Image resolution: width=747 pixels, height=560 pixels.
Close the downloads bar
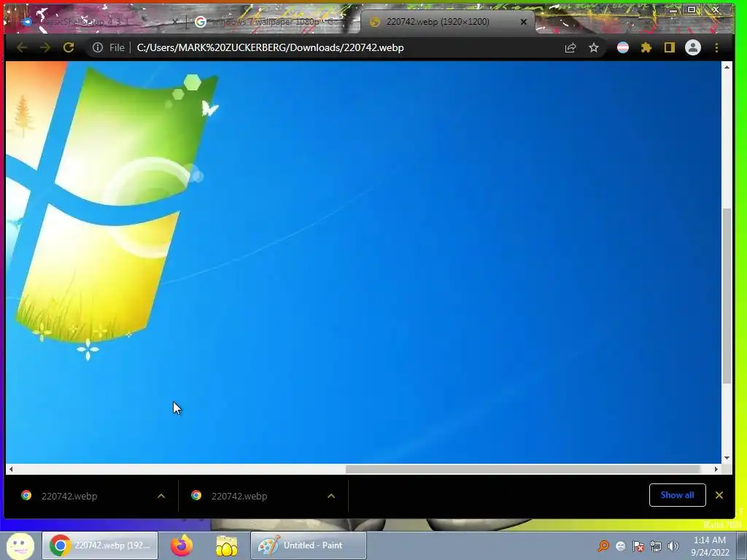pyautogui.click(x=719, y=495)
